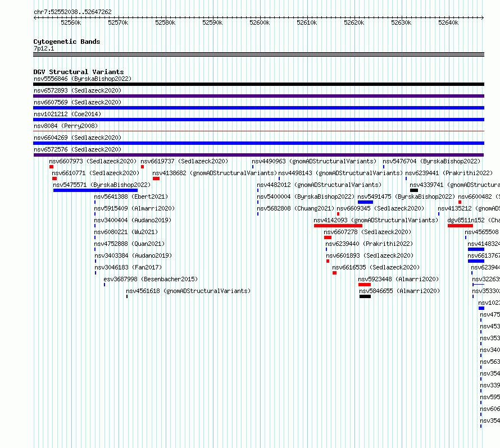Open the nsv3400404 (Audano2019) label
The image size is (500, 448).
133,220
